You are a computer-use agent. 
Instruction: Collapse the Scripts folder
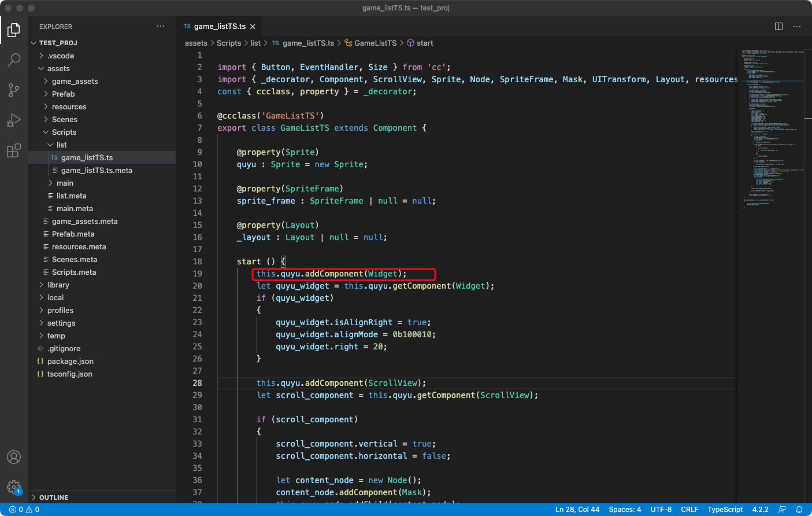[64, 132]
